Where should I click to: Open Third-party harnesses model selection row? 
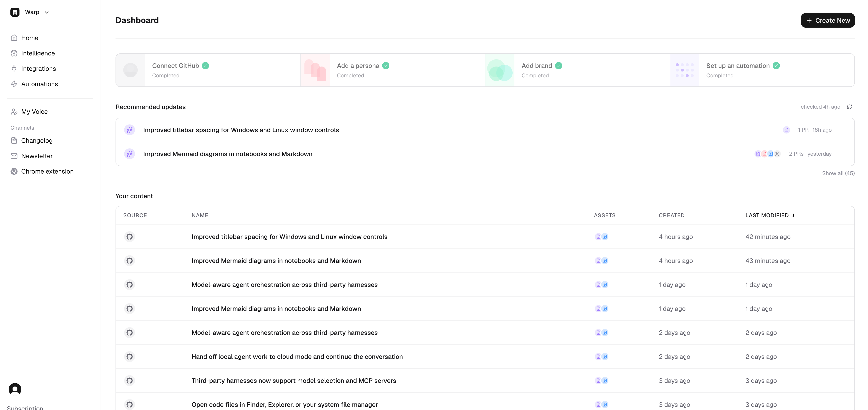point(485,381)
